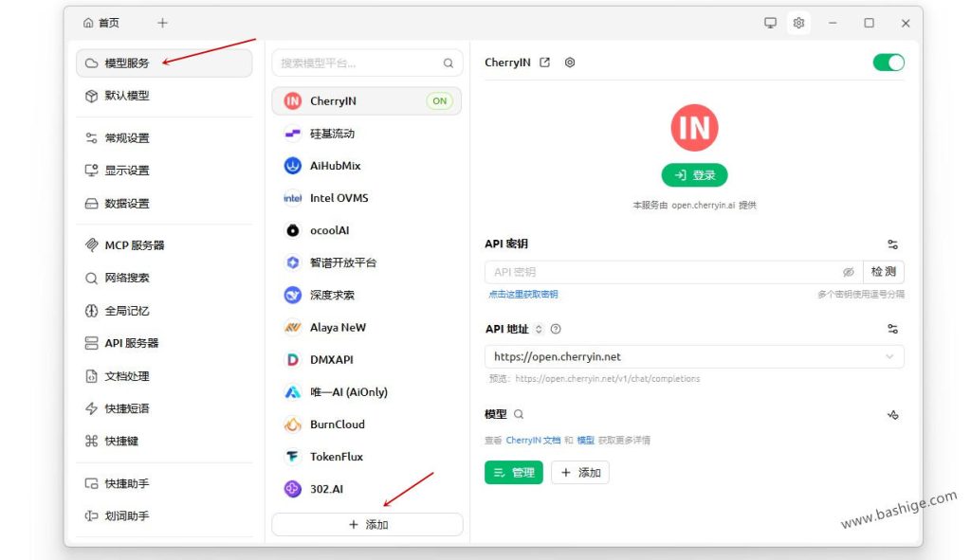Search models with the 模型 magnifier icon
This screenshot has height=560, width=971.
point(519,414)
